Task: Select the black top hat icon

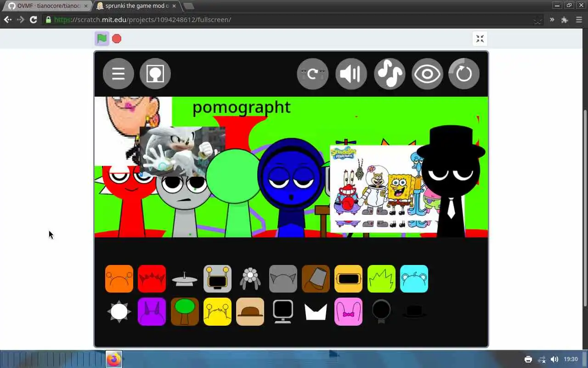Action: 414,311
